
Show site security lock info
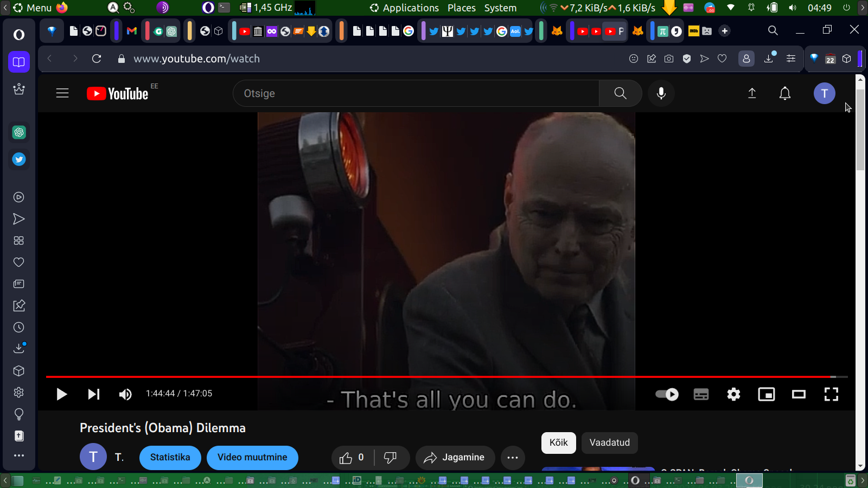click(x=122, y=59)
